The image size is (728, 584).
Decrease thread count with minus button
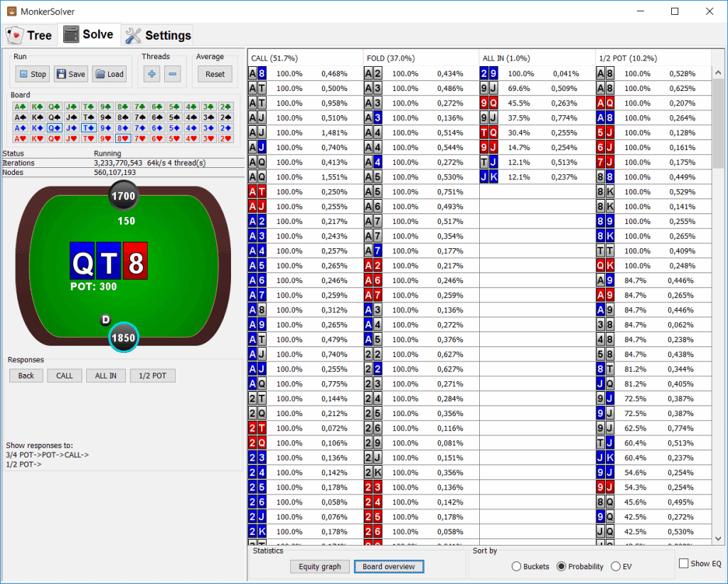pos(173,74)
